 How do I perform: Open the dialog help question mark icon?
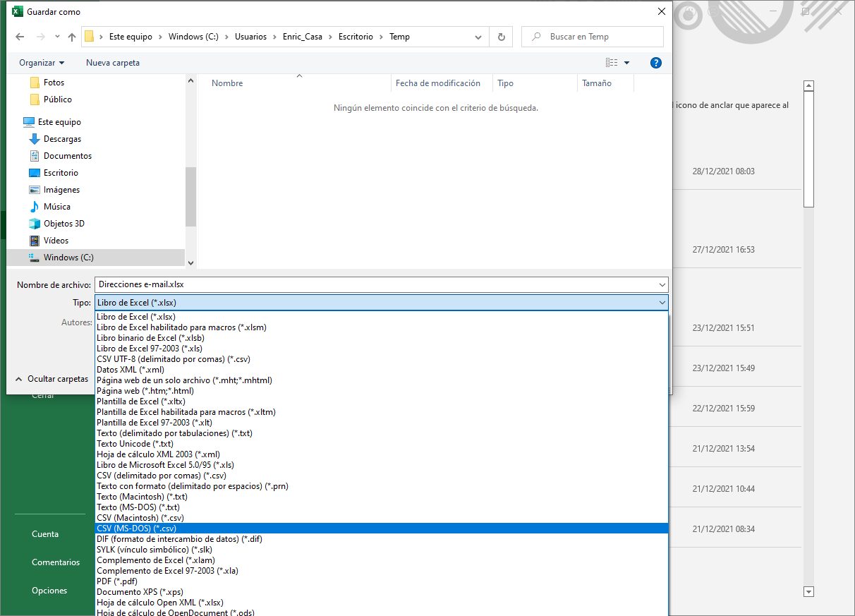pyautogui.click(x=655, y=63)
